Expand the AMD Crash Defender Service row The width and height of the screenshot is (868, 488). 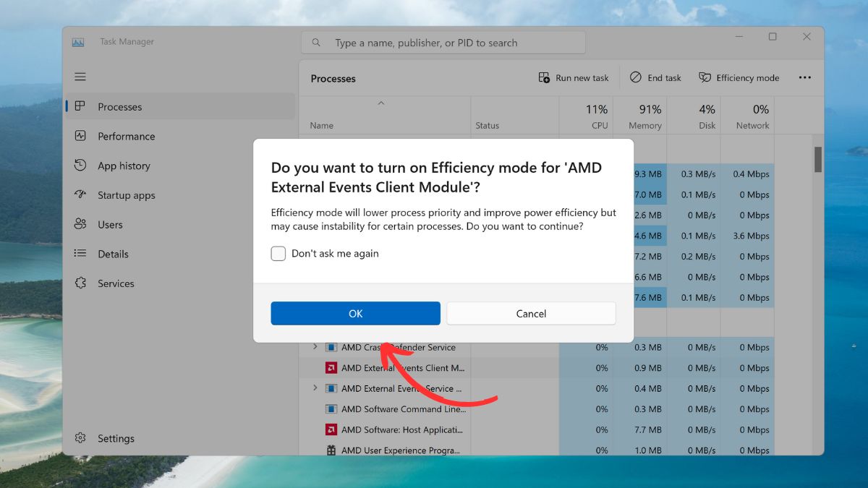(x=315, y=347)
